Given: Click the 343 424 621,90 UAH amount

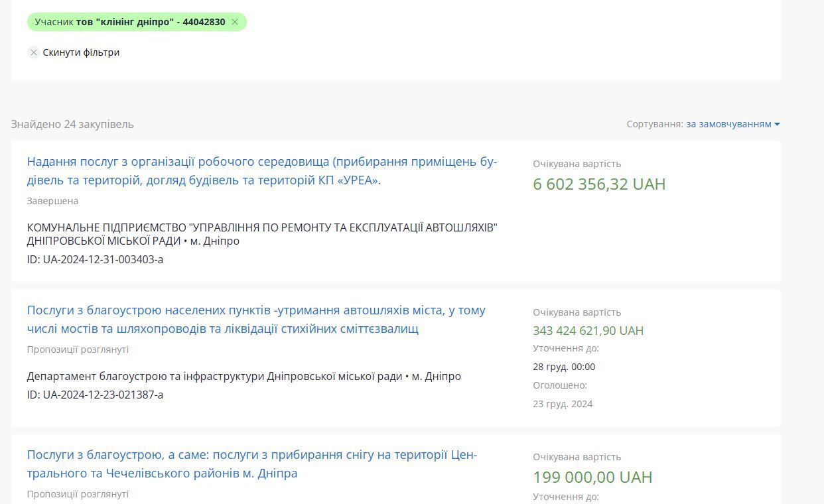Looking at the screenshot, I should click(588, 330).
